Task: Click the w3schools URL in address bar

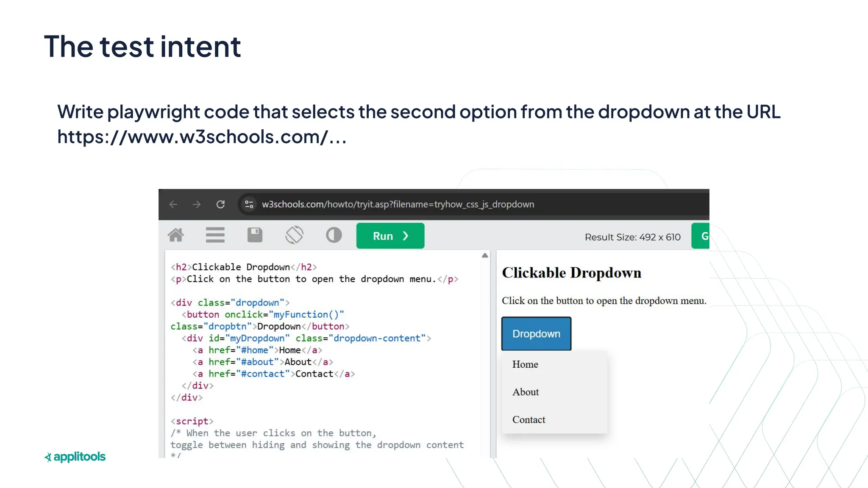Action: coord(398,205)
